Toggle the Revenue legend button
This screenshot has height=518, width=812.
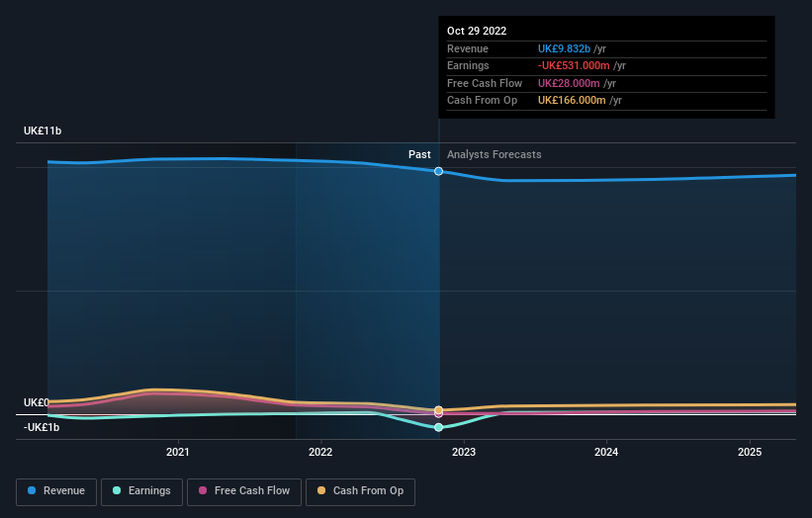[x=56, y=491]
